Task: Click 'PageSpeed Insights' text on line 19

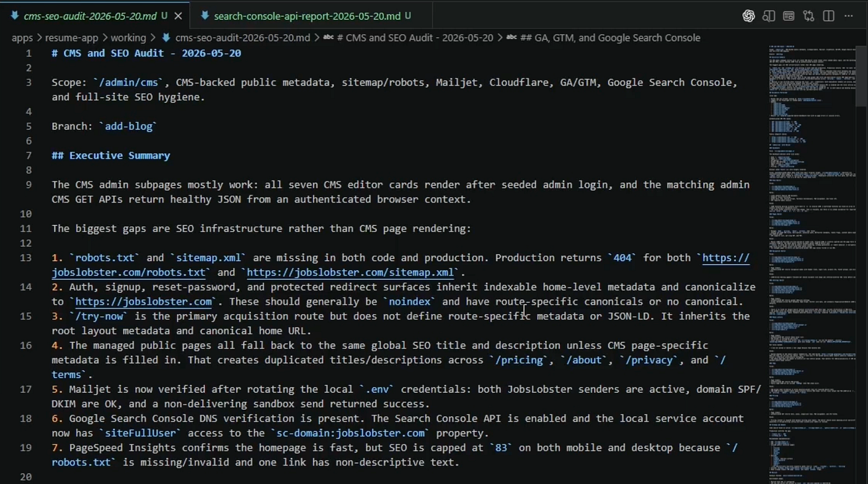Action: point(122,448)
